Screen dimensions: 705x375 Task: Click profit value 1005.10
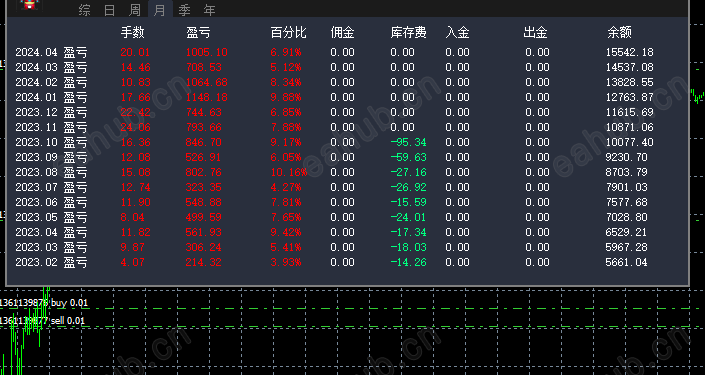coord(206,52)
